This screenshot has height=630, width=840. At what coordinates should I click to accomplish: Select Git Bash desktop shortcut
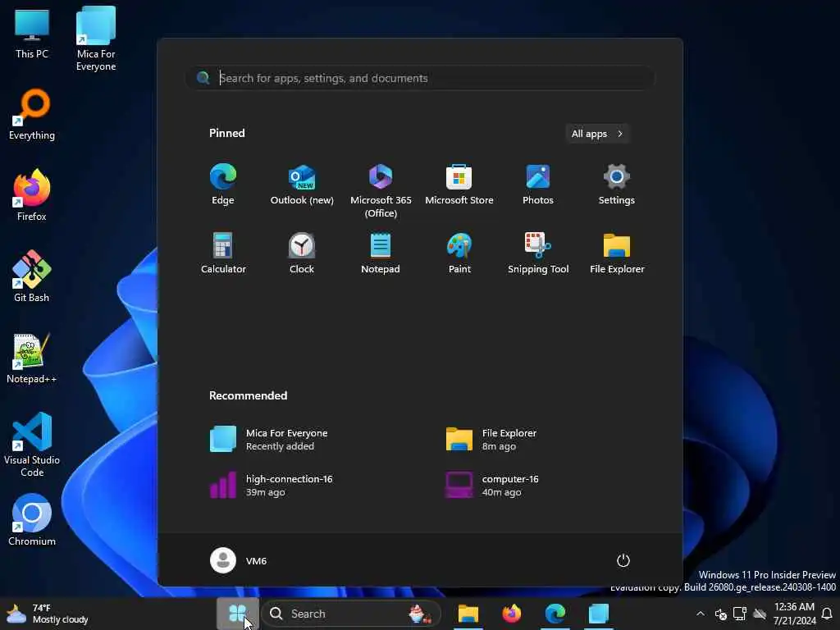(x=32, y=276)
